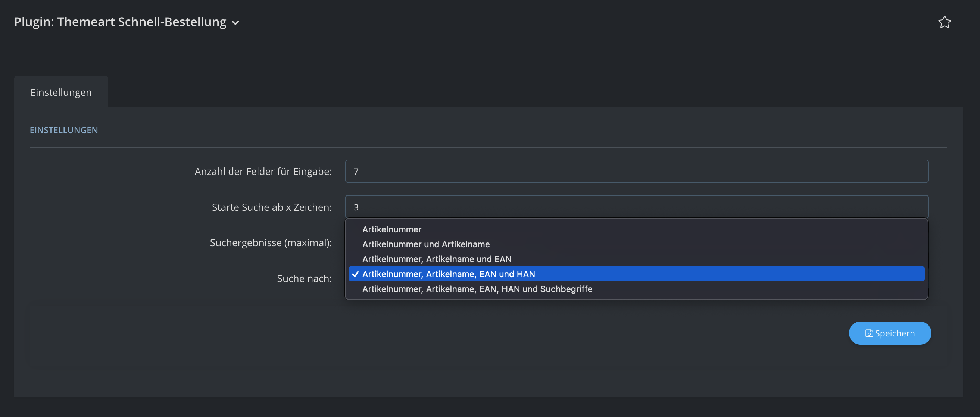This screenshot has height=417, width=980.
Task: Click the Anzahl der Felder für Eingabe label
Action: [x=263, y=172]
